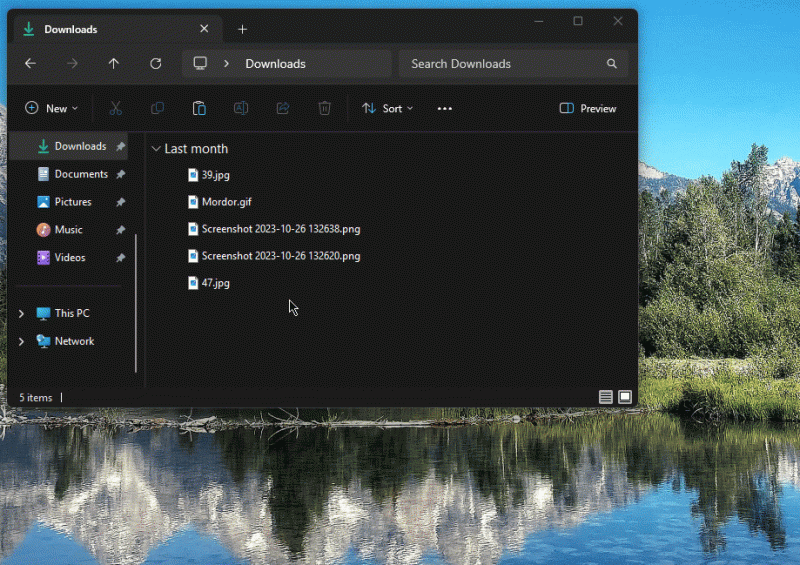Click the PC monitor icon in address bar
Viewport: 800px width, 565px height.
coord(200,63)
